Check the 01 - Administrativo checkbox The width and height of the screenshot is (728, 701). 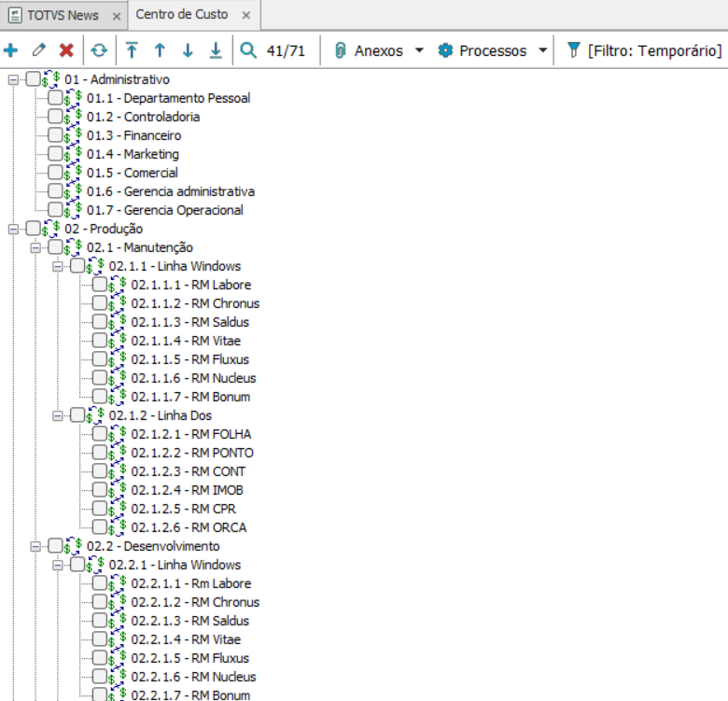(x=33, y=79)
